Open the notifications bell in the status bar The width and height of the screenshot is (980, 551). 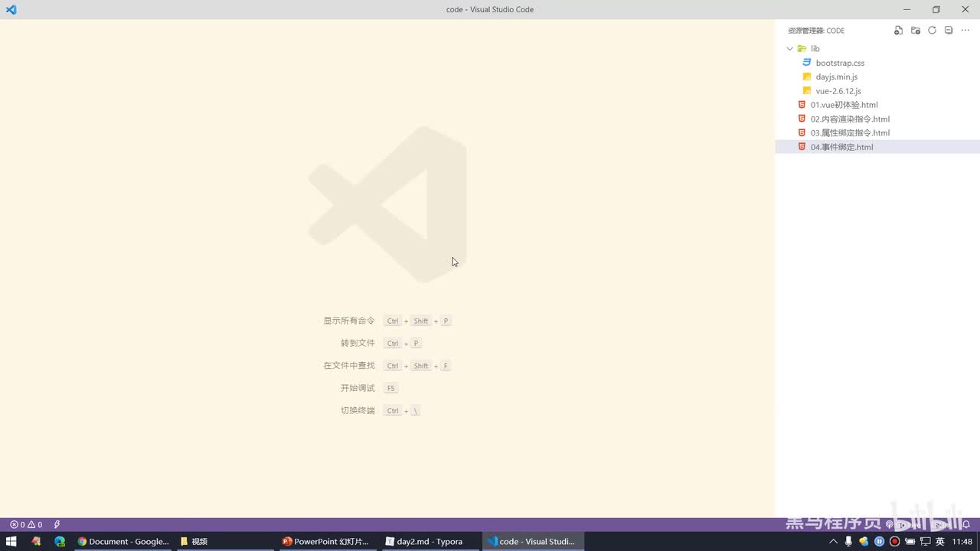pyautogui.click(x=966, y=525)
